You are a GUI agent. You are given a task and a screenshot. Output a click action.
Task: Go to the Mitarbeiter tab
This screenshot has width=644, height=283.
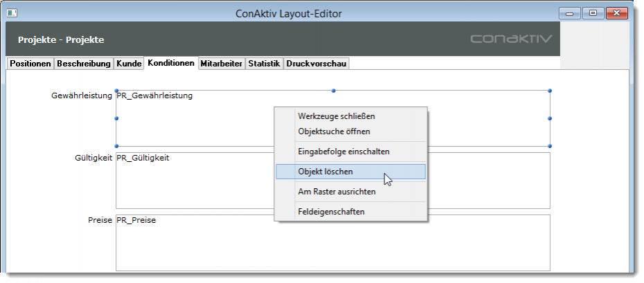click(221, 64)
